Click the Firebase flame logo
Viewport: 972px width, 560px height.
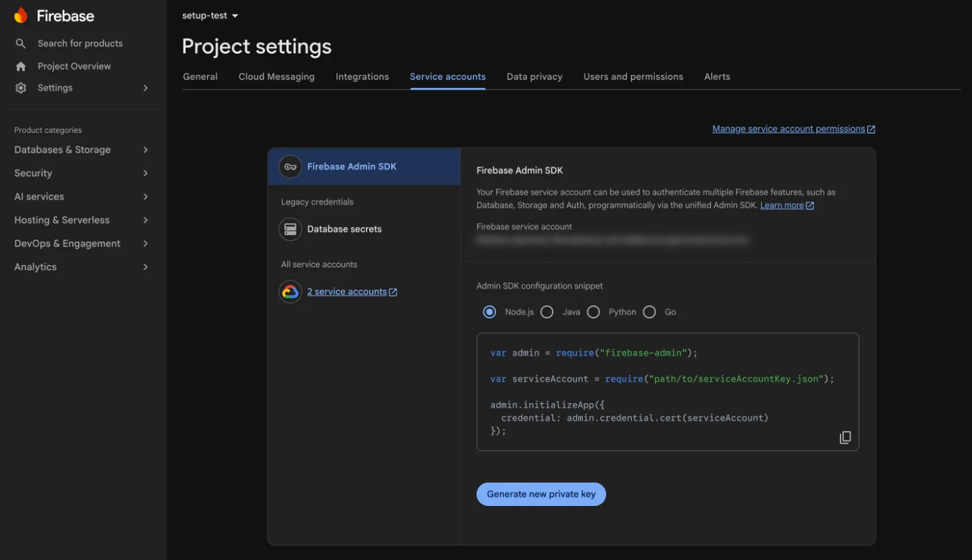pyautogui.click(x=21, y=15)
